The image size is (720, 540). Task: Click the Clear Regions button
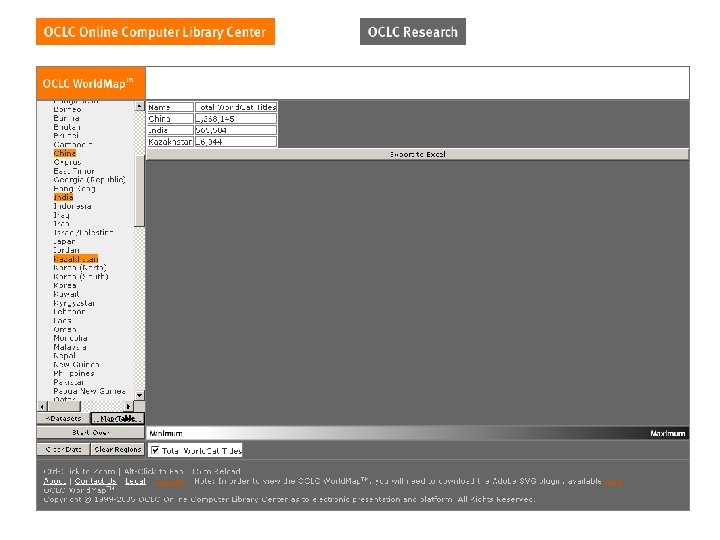coord(118,449)
